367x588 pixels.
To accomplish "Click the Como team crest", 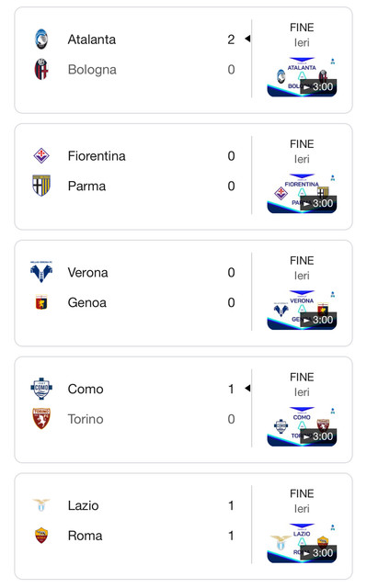I will point(41,389).
